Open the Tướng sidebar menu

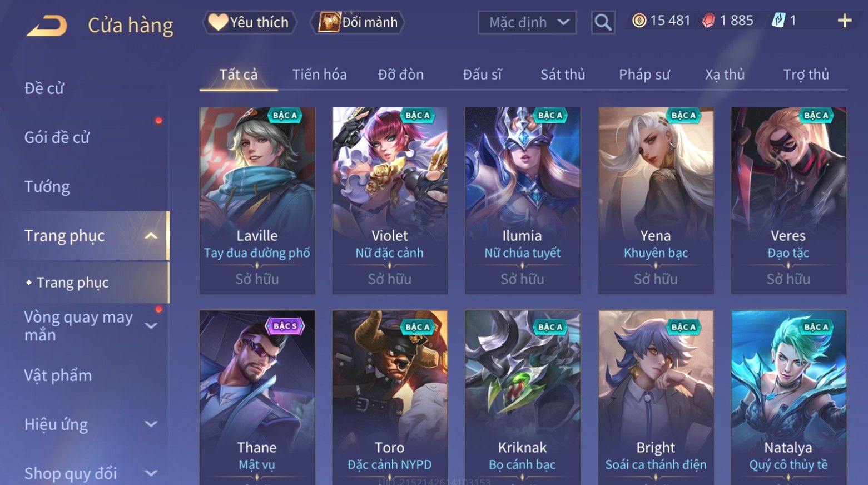click(x=47, y=186)
